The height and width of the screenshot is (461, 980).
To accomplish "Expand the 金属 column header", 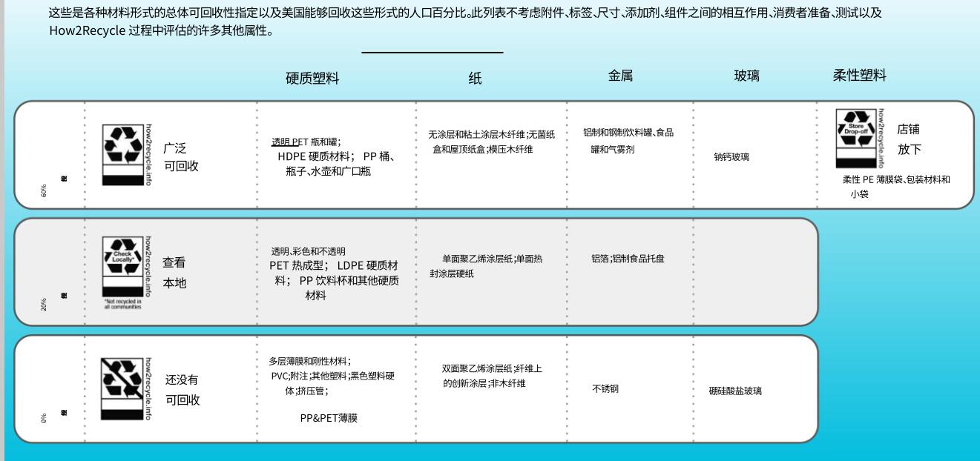I will pyautogui.click(x=622, y=74).
